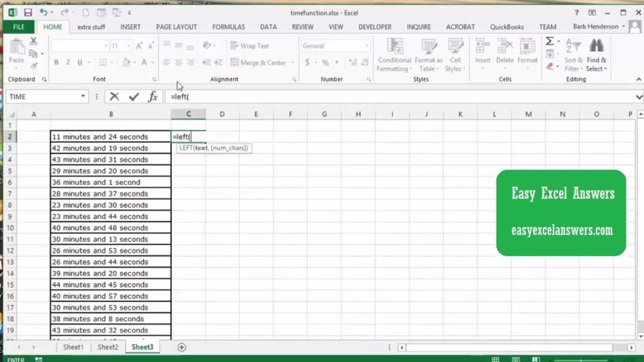Select cell with 36 minutes and 1 second
This screenshot has height=362, width=644.
[x=111, y=182]
